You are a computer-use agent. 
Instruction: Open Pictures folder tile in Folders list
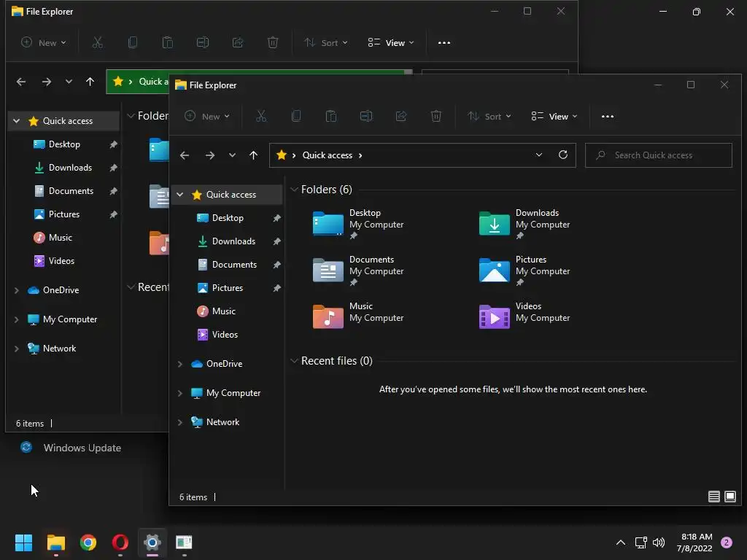click(x=524, y=270)
